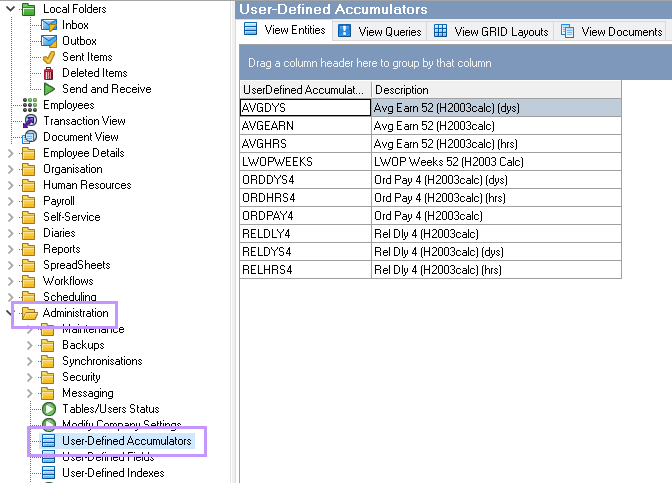Image resolution: width=672 pixels, height=483 pixels.
Task: Expand the Payroll folder
Action: click(x=11, y=201)
